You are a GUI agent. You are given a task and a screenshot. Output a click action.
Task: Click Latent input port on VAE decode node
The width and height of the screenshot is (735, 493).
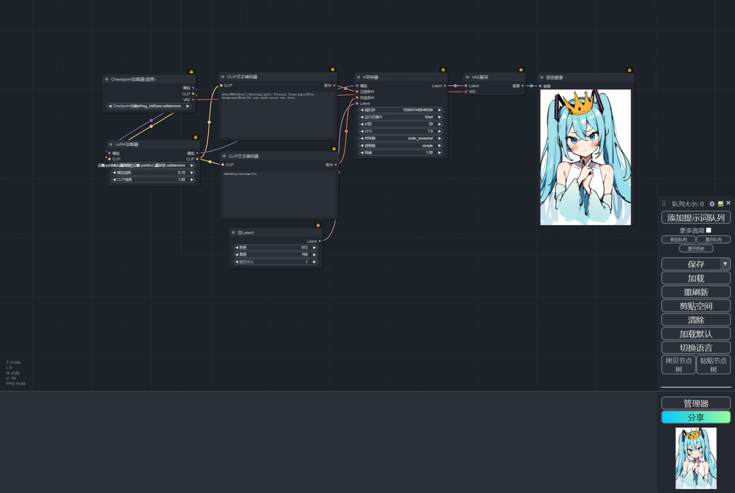465,86
